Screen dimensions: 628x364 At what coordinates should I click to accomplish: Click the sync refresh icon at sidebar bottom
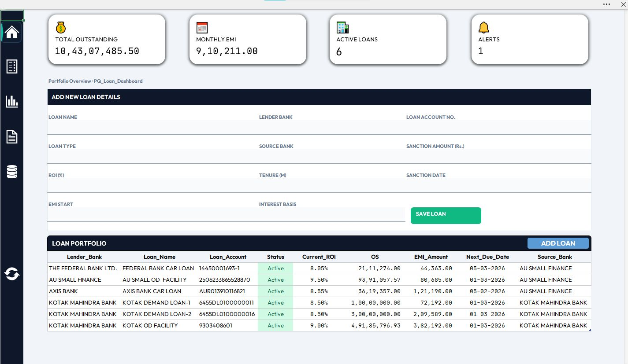click(x=11, y=273)
